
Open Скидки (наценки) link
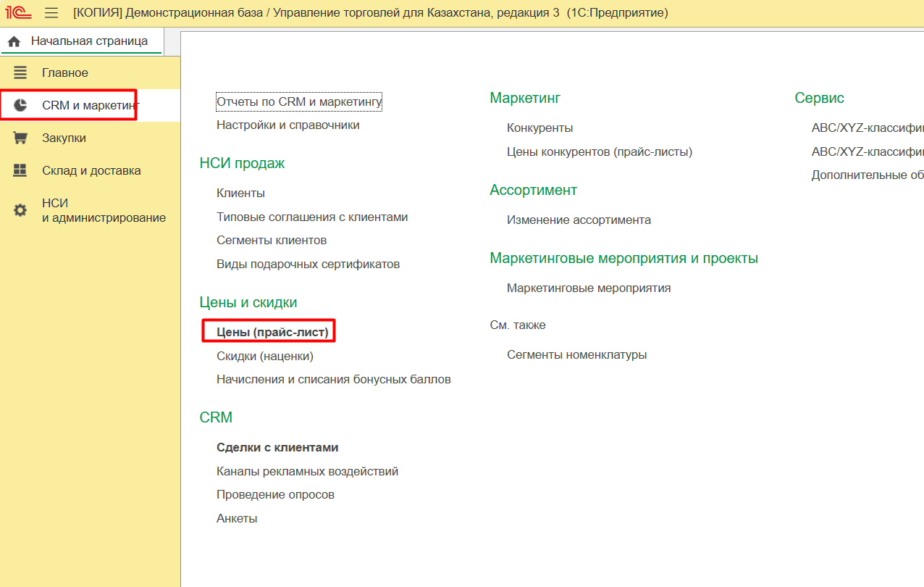point(264,356)
